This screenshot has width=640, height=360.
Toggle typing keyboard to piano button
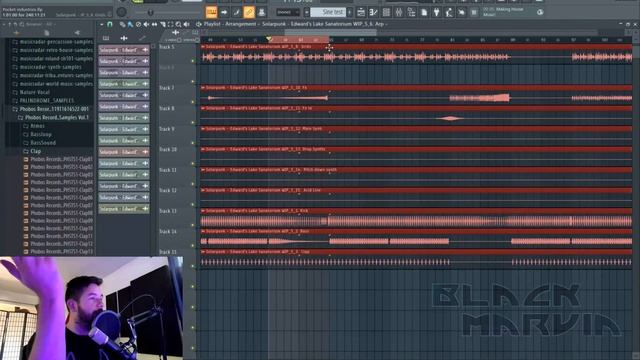[211, 12]
